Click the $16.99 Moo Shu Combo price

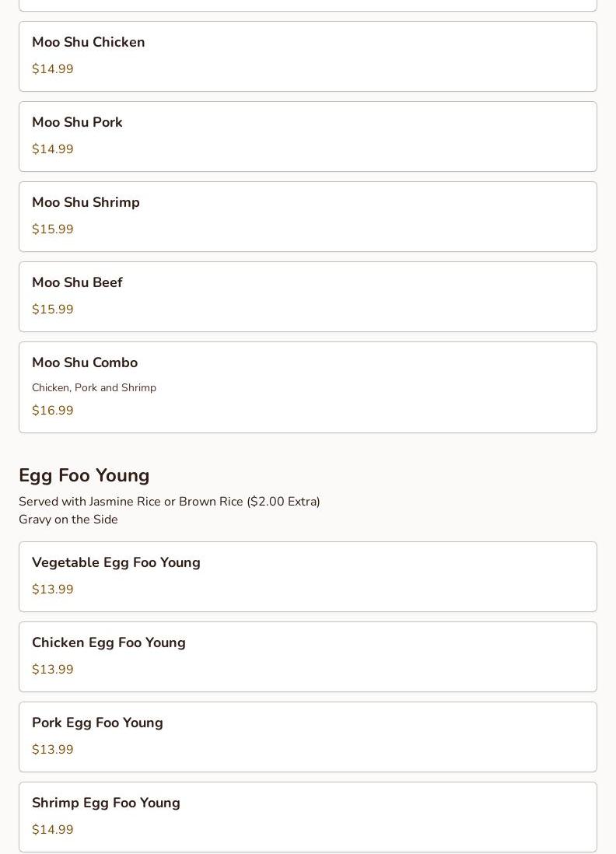point(53,411)
